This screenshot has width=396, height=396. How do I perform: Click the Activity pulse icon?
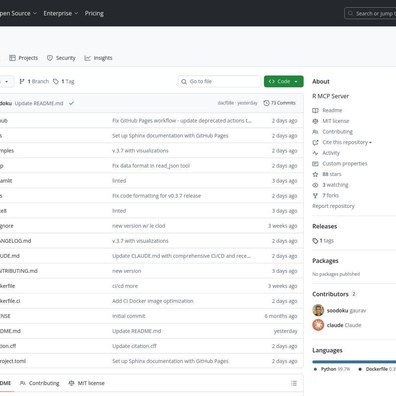[315, 153]
